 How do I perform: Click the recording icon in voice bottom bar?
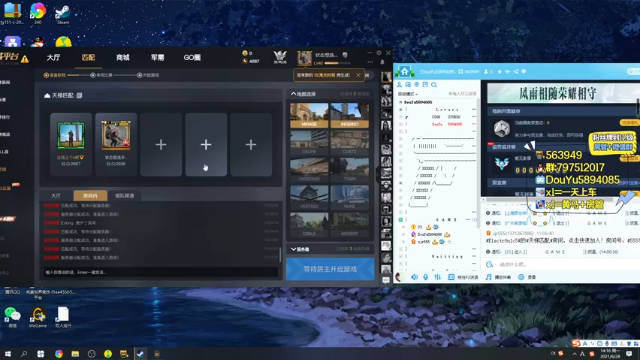(521, 277)
